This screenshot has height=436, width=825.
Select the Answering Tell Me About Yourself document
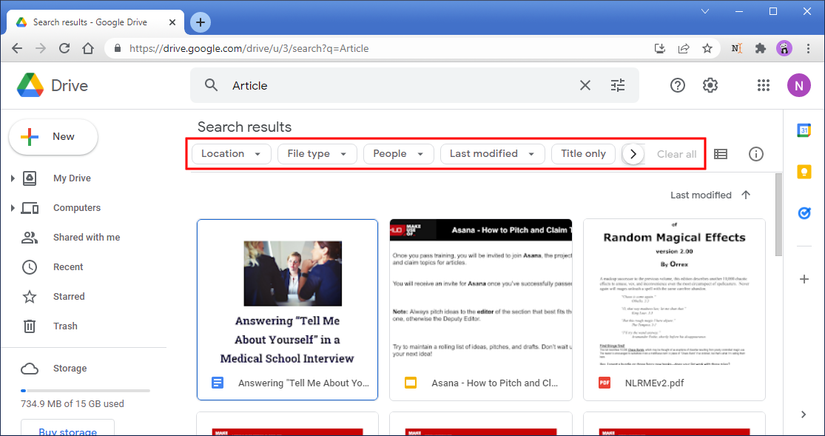pyautogui.click(x=287, y=310)
